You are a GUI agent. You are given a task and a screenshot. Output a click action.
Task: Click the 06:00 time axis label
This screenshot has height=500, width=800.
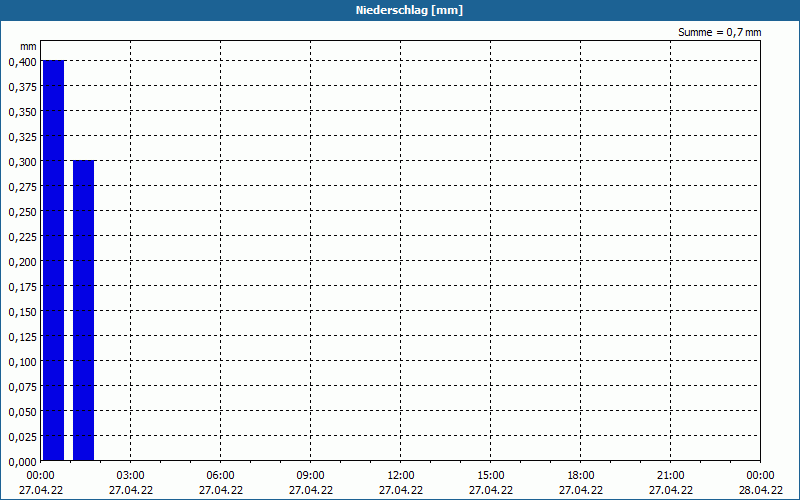[220, 475]
